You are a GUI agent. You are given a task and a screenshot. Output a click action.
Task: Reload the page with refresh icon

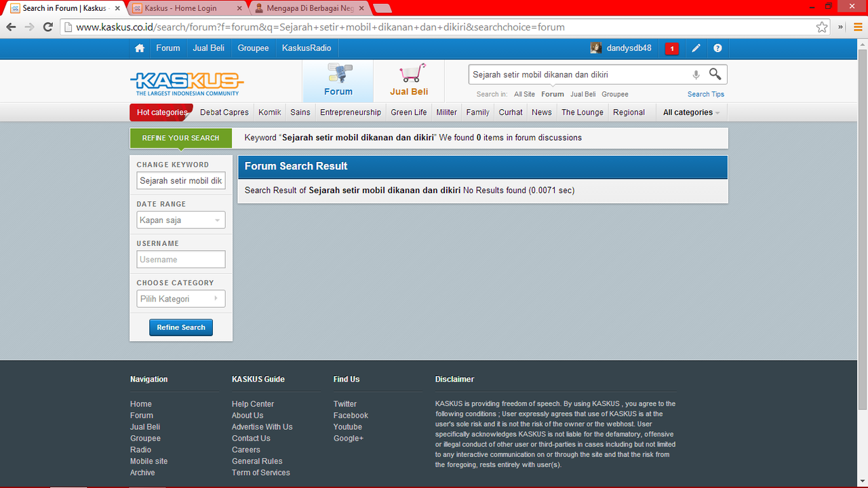pos(47,27)
